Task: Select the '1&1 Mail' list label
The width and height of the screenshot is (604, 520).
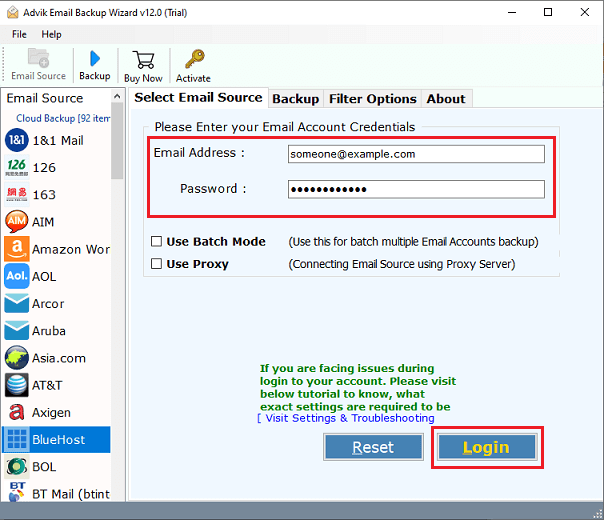Action: pyautogui.click(x=58, y=141)
